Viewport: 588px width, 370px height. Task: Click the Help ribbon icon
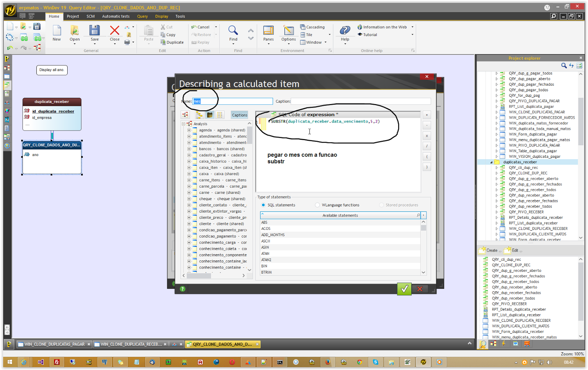pyautogui.click(x=345, y=31)
